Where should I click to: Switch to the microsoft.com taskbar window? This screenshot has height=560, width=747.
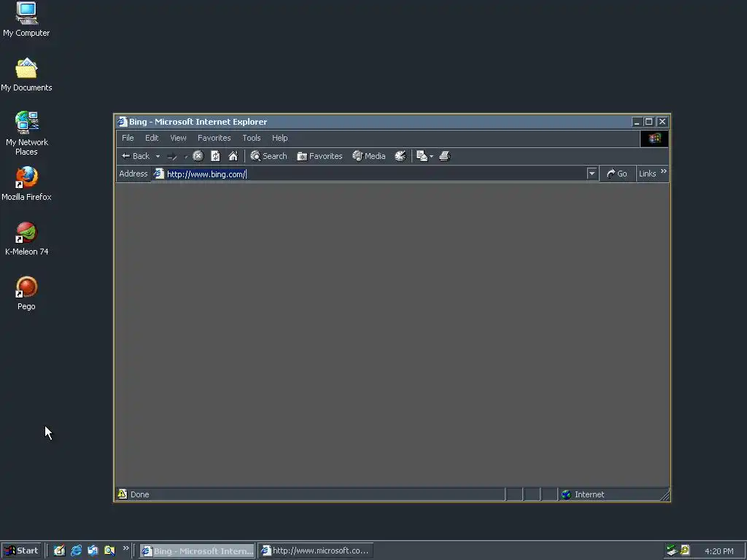[x=316, y=551]
